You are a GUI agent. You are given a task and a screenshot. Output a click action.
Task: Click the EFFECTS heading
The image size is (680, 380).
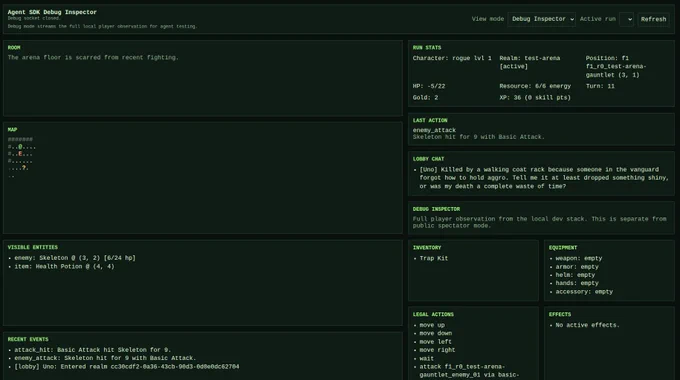(x=560, y=314)
